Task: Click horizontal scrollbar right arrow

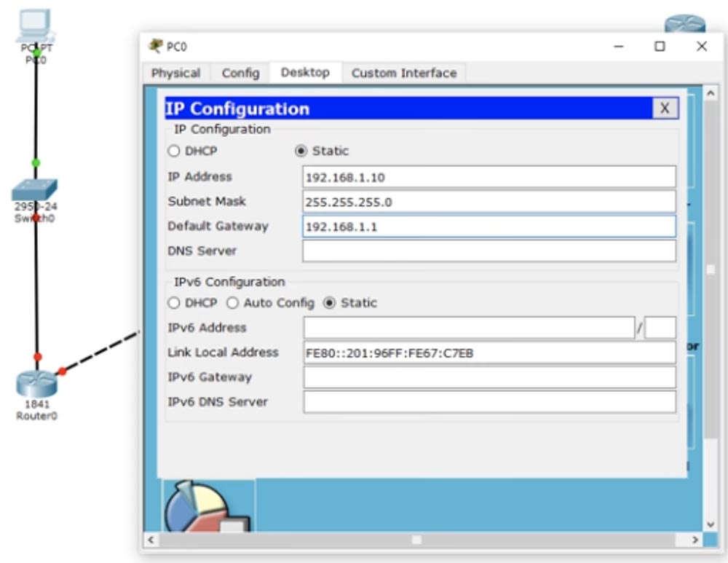Action: [695, 540]
